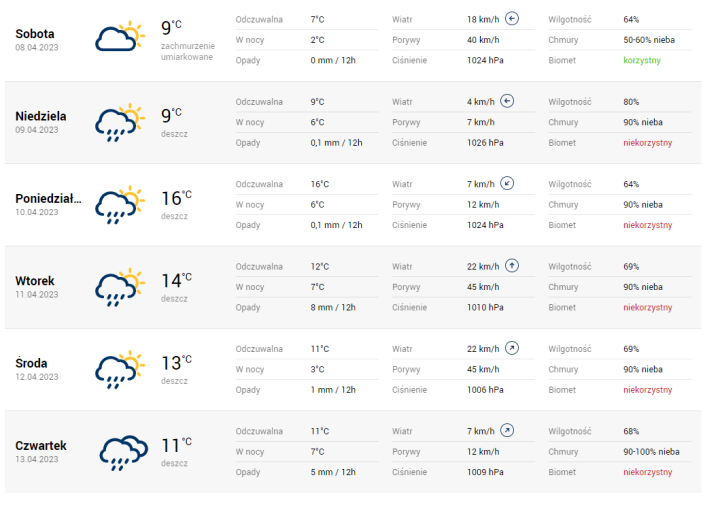The image size is (720, 518).
Task: Click Sobota's wind direction arrow icon
Action: click(x=512, y=19)
